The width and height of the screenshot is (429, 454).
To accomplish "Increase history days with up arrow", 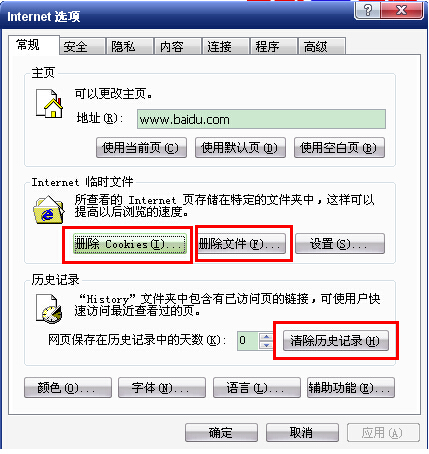I will pos(266,337).
